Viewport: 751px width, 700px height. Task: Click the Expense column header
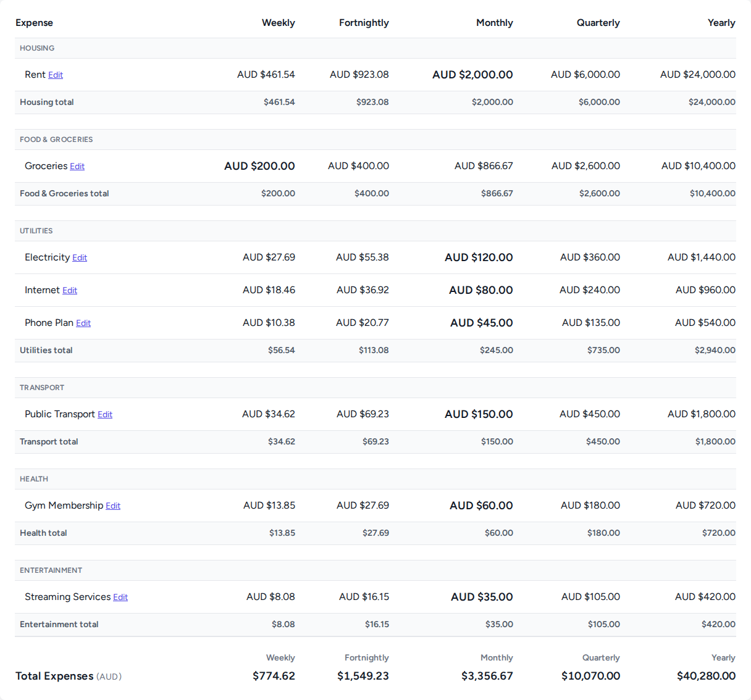(35, 23)
